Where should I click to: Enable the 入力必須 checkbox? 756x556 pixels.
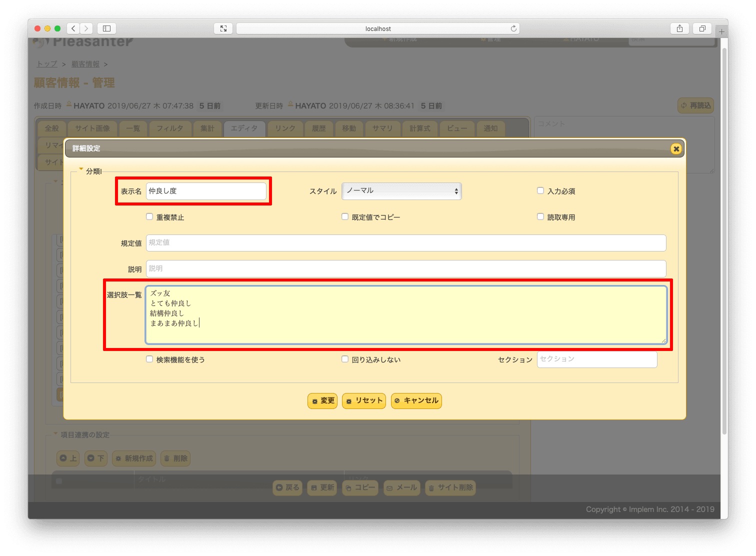tap(540, 190)
